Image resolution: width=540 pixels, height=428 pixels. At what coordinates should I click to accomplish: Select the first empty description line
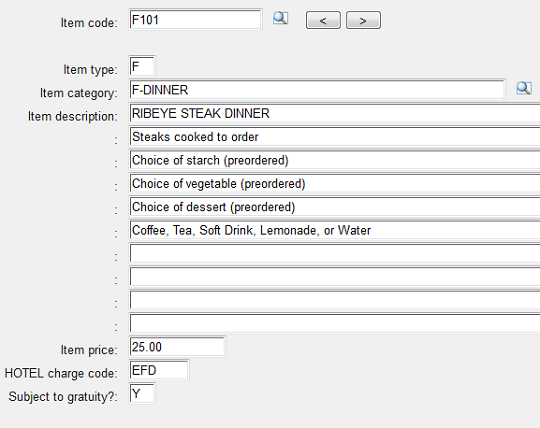[x=335, y=254]
